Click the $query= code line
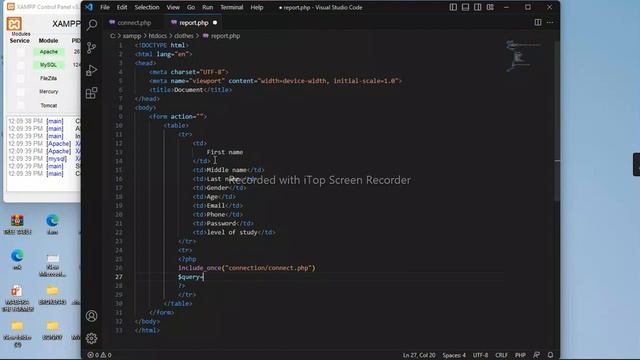This screenshot has height=360, width=640. (x=190, y=277)
